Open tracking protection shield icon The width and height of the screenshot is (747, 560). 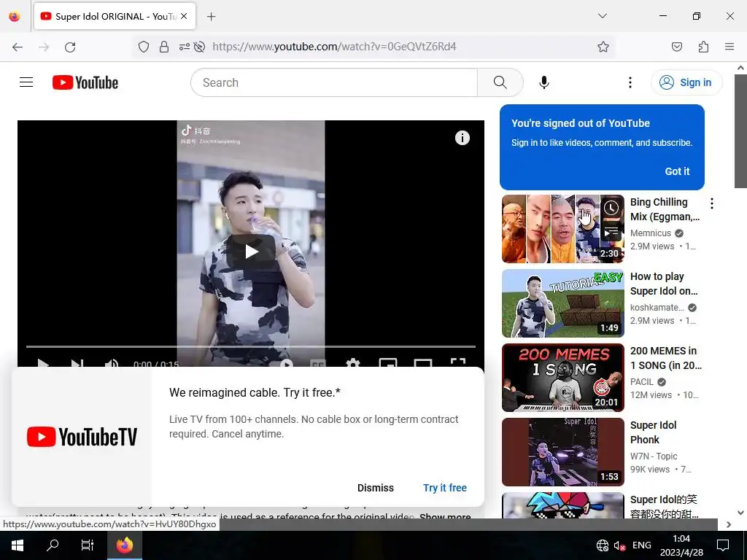pyautogui.click(x=144, y=47)
